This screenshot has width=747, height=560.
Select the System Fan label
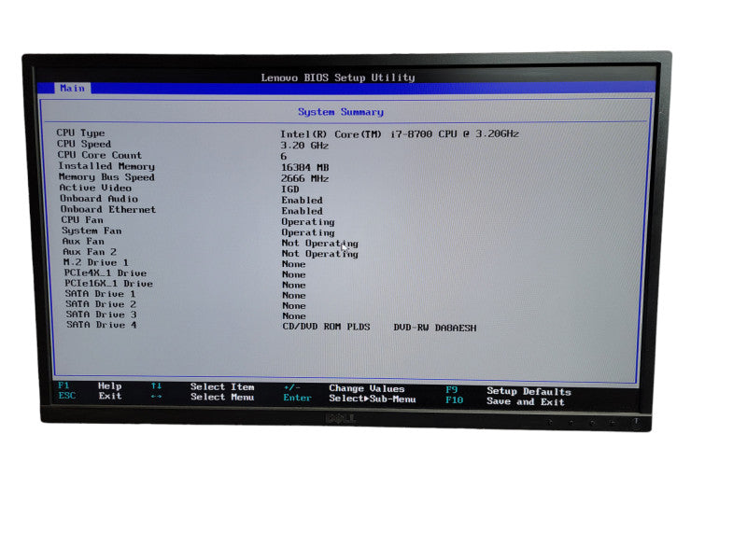click(92, 231)
